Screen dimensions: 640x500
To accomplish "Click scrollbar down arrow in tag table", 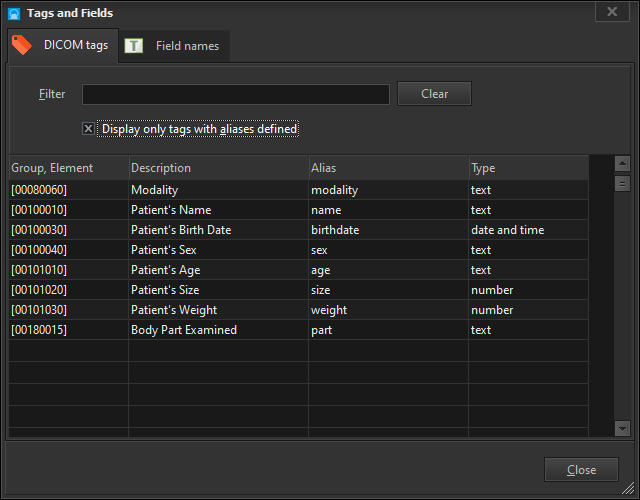I will (x=622, y=428).
